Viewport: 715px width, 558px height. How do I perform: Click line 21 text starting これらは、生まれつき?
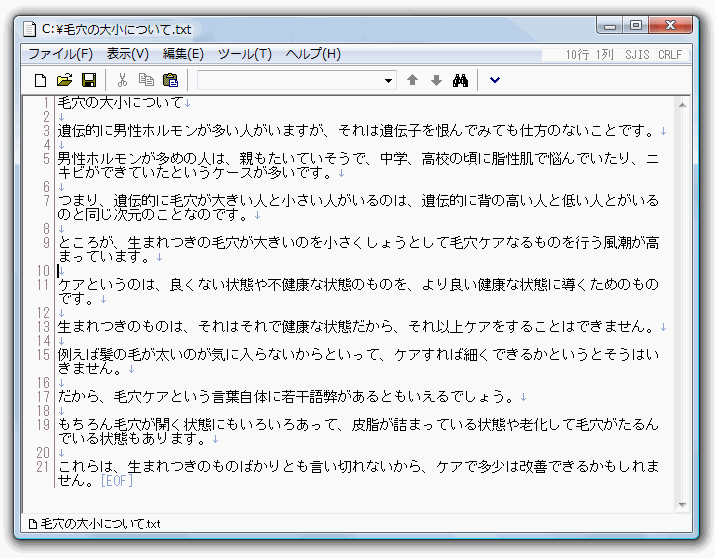pyautogui.click(x=358, y=473)
